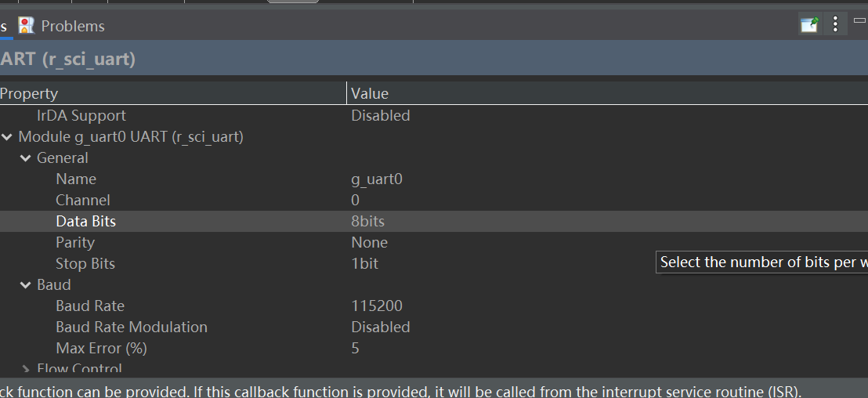
Task: Collapse the Module g_uart0 UART node
Action: click(7, 137)
